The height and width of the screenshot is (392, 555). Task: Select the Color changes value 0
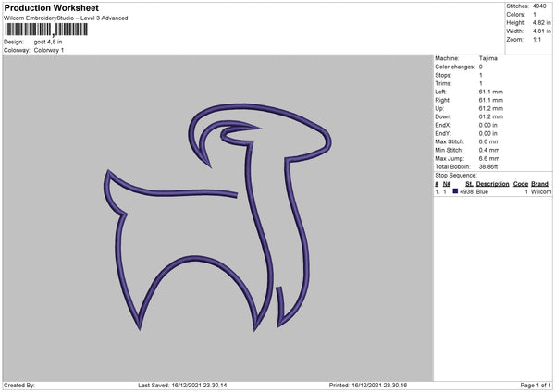[481, 67]
